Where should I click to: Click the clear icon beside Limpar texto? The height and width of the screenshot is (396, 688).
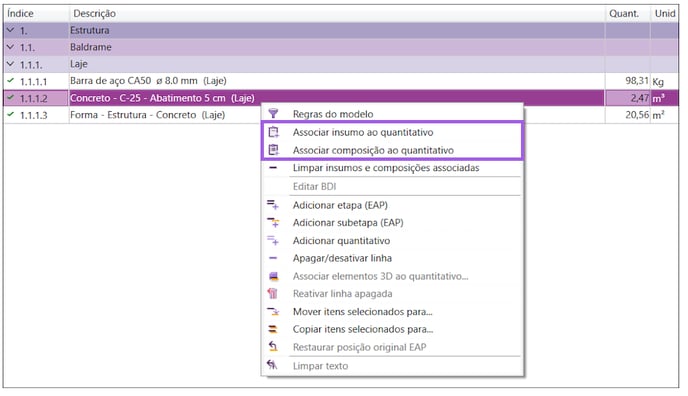(x=272, y=365)
